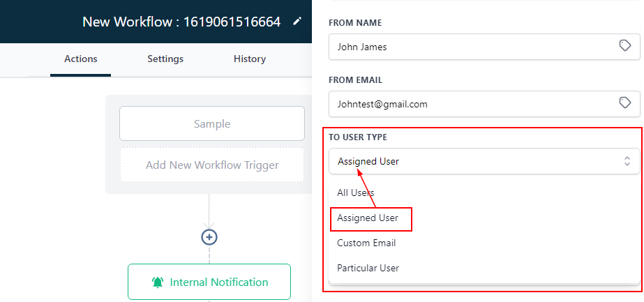This screenshot has height=302, width=644.
Task: Click the pencil icon to rename workflow
Action: (297, 22)
